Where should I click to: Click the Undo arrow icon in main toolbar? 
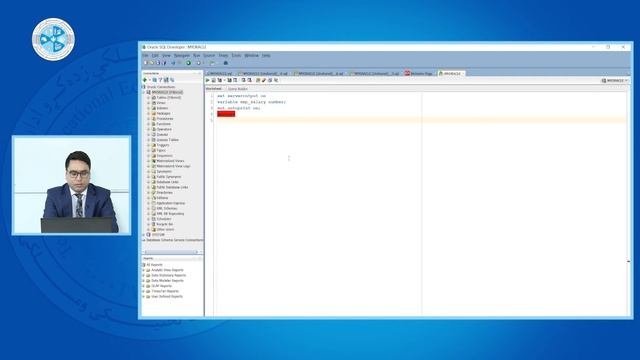click(173, 63)
